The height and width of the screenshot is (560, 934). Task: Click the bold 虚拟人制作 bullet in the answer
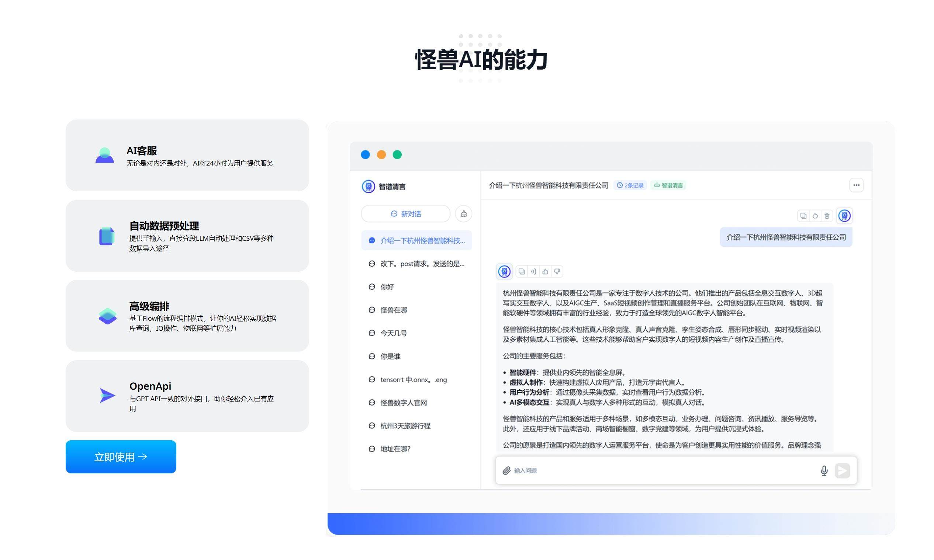pos(526,382)
